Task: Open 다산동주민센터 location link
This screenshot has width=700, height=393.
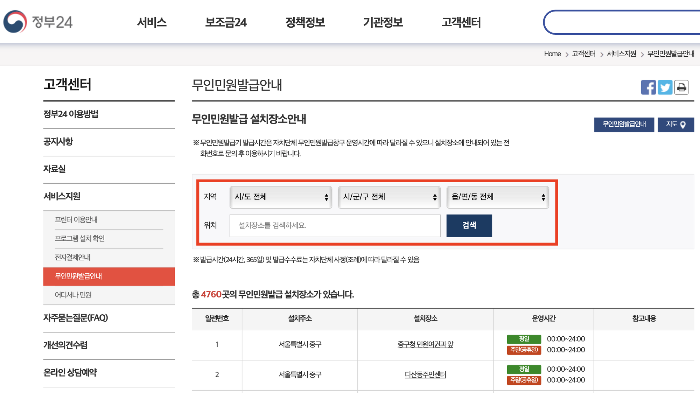Action: pos(425,375)
